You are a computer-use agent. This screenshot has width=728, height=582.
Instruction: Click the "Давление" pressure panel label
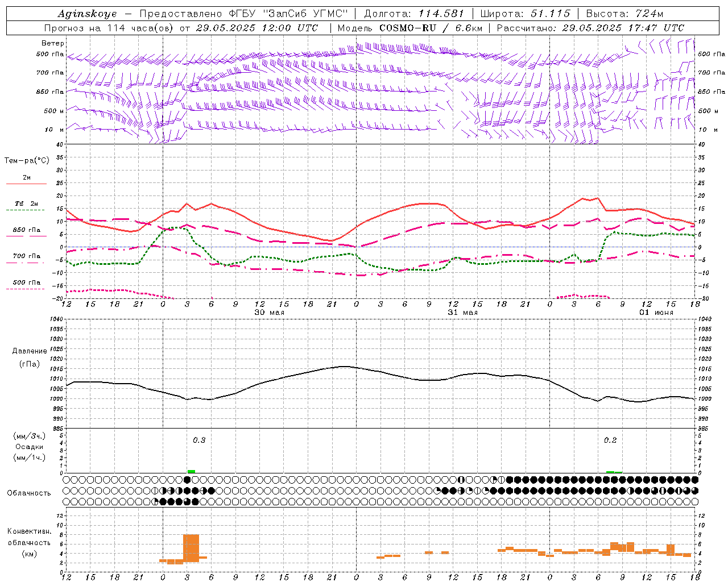30,351
